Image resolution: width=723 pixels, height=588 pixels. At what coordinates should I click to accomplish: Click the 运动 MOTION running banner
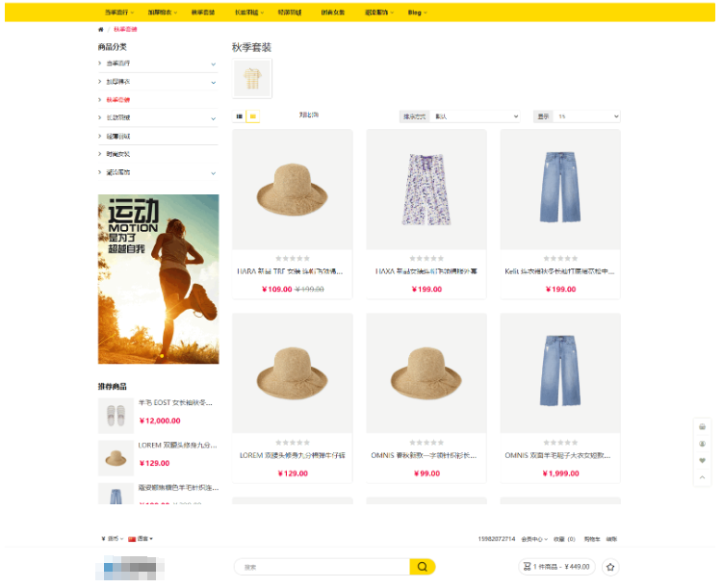coord(158,279)
